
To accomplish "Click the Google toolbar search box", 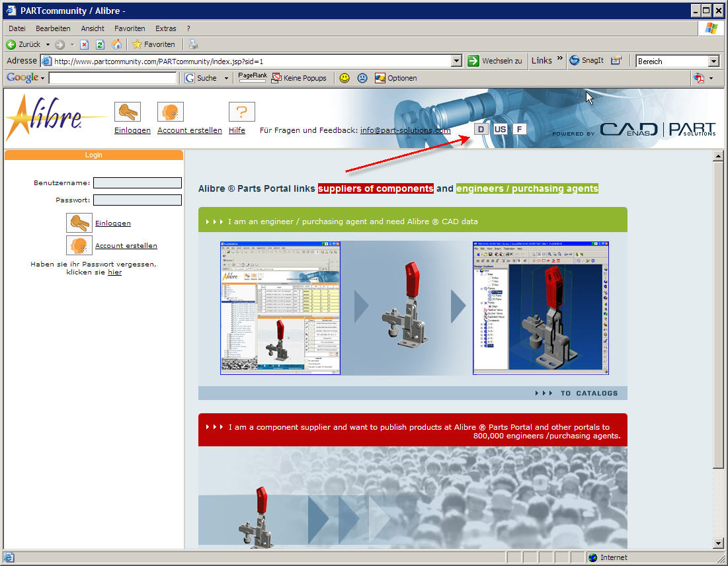I will tap(112, 78).
